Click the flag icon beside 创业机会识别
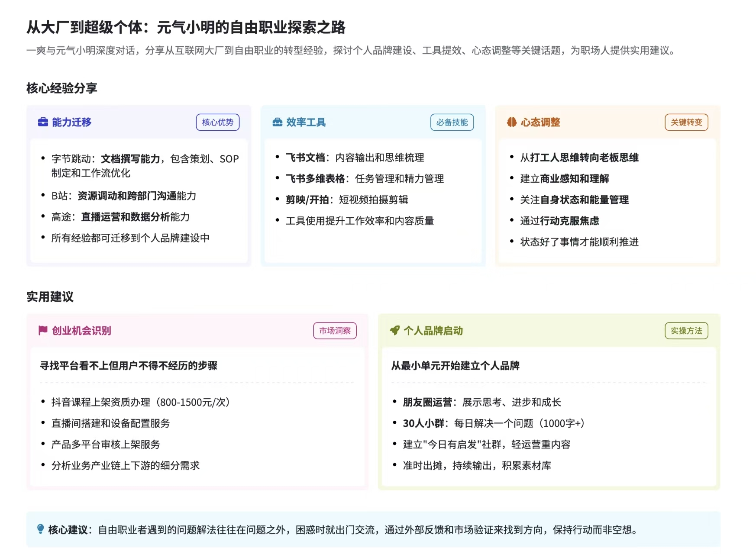This screenshot has height=554, width=756. pyautogui.click(x=43, y=331)
